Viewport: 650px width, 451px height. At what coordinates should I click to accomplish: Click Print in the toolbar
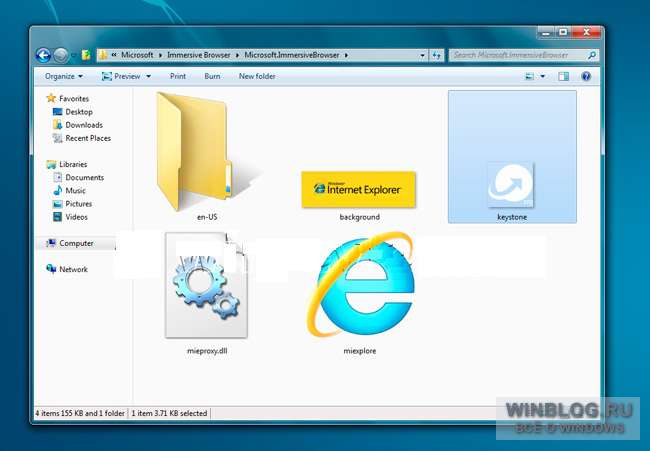point(178,76)
